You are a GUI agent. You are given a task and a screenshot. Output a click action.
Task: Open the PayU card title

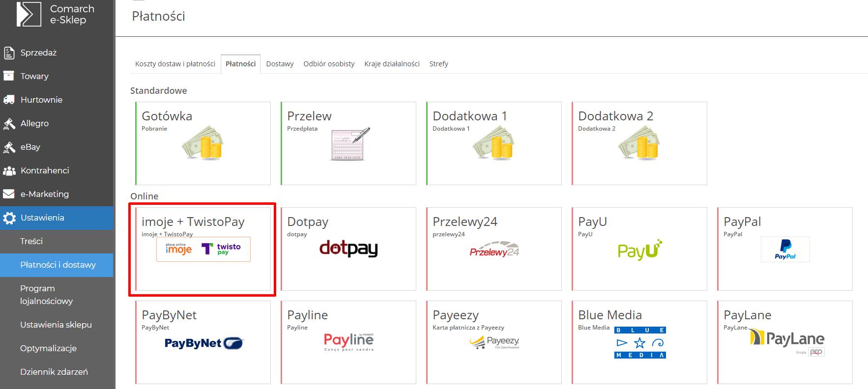pyautogui.click(x=592, y=222)
